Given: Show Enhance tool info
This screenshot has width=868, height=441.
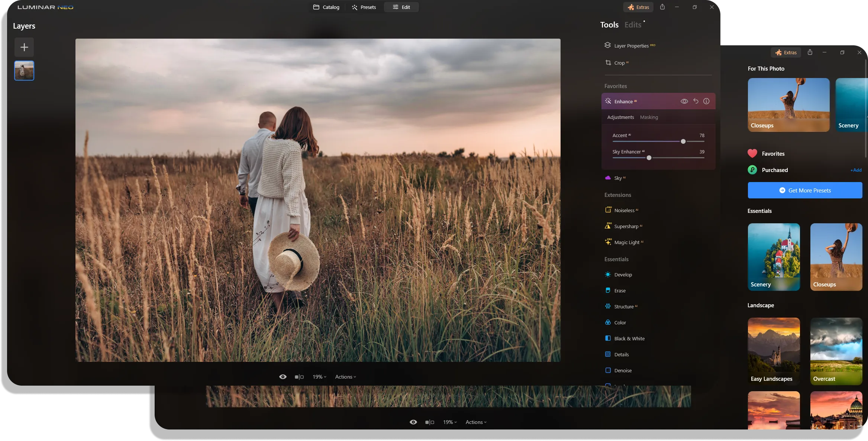Looking at the screenshot, I should 706,101.
